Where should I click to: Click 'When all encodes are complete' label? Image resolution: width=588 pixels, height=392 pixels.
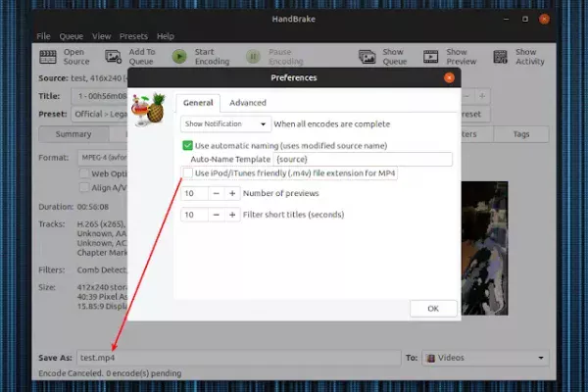pyautogui.click(x=332, y=124)
